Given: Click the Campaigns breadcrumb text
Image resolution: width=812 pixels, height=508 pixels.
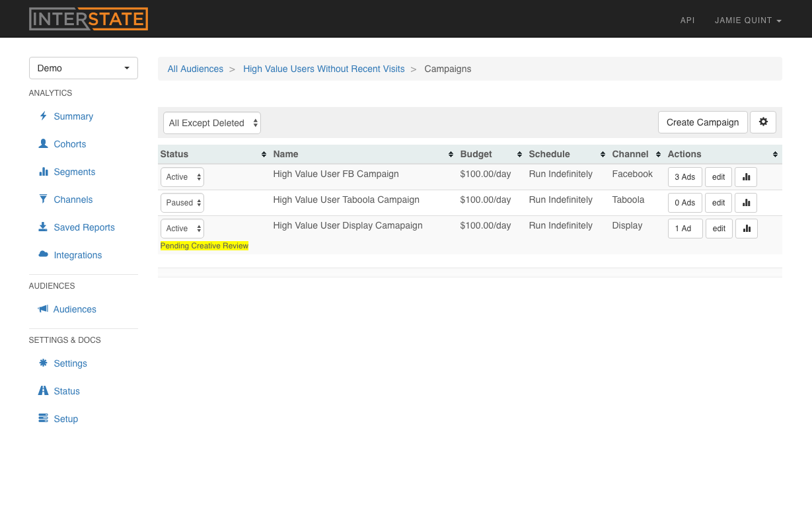Looking at the screenshot, I should [448, 69].
